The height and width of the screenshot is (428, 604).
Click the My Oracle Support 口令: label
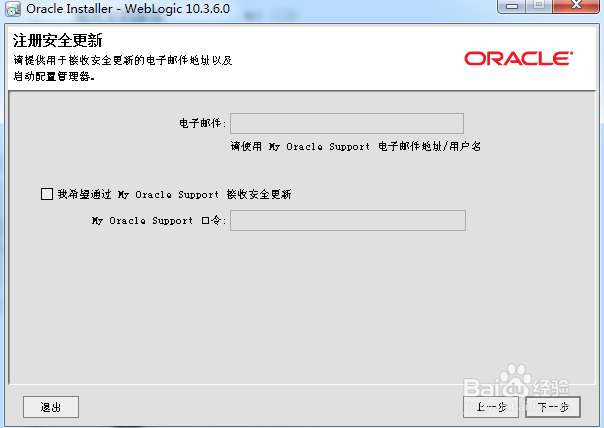pos(158,221)
